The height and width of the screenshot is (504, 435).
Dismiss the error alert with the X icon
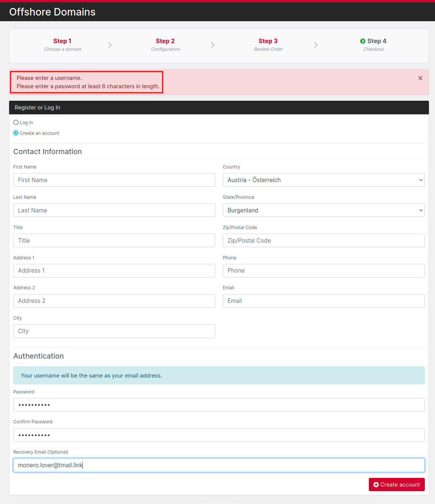click(x=420, y=78)
